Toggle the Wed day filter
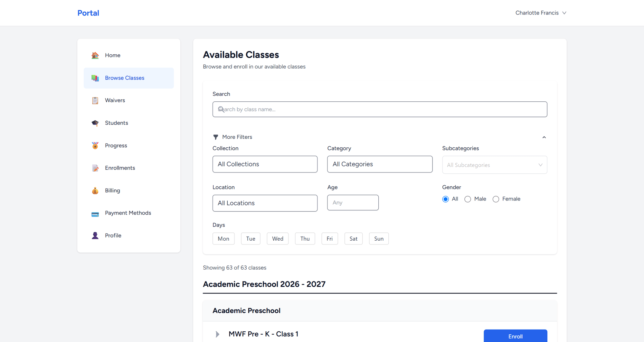 [278, 239]
